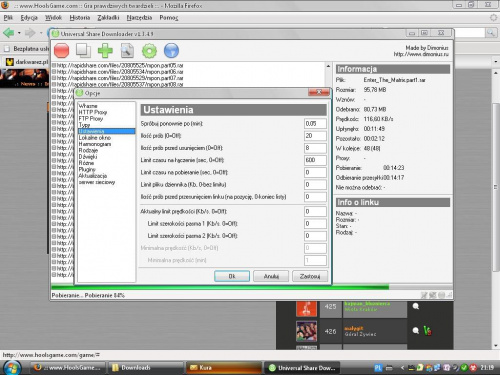Click the VS challenge icon in row 426
This screenshot has height=375, width=500.
coord(427,330)
